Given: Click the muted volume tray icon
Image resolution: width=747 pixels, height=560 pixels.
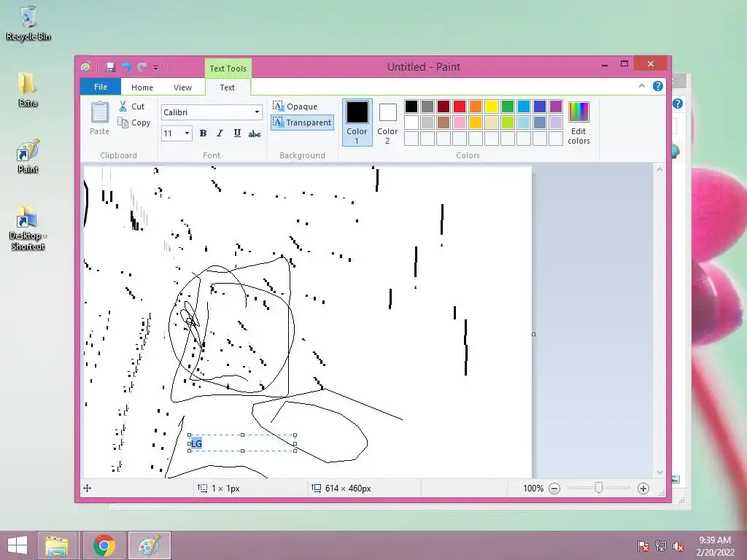Looking at the screenshot, I should [678, 545].
